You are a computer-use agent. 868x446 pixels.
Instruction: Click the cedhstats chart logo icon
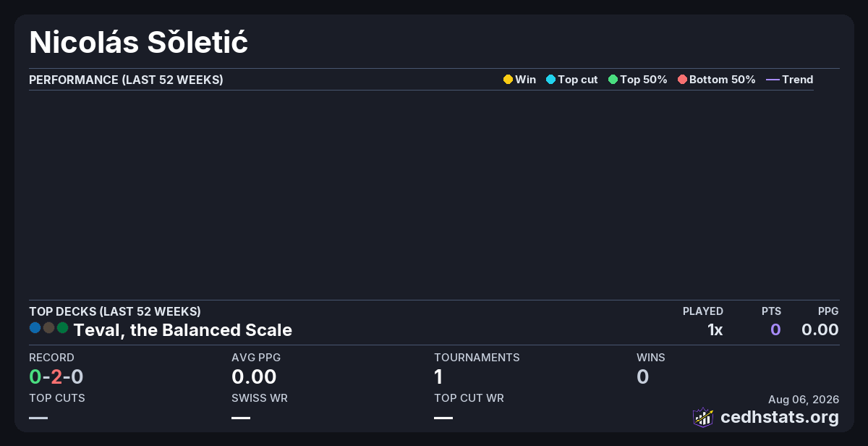(x=703, y=417)
